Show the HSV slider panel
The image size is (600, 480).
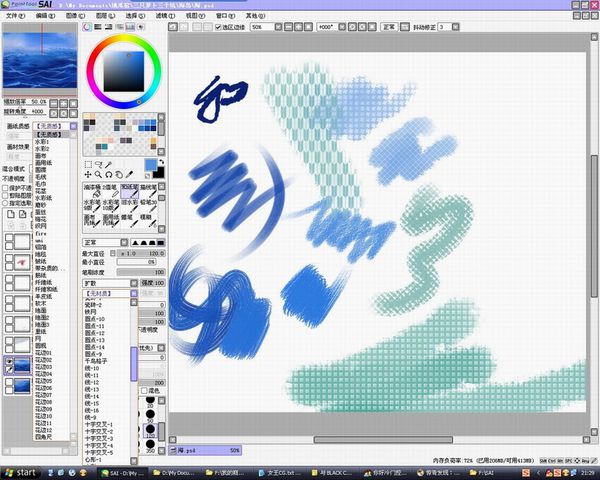point(109,27)
